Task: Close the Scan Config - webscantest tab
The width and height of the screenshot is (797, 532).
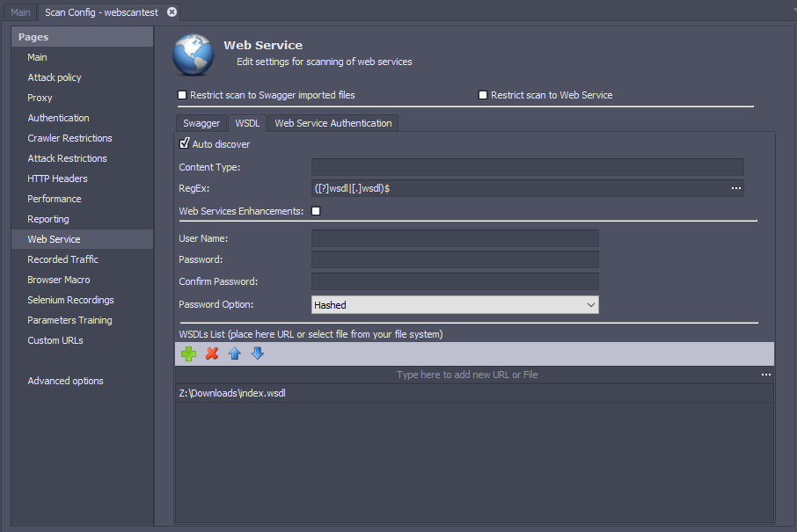Action: (172, 11)
